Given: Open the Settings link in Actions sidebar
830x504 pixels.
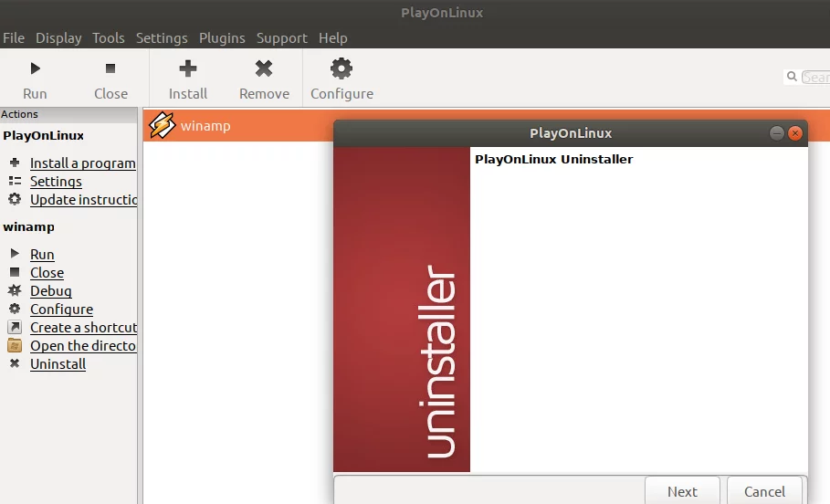Looking at the screenshot, I should [56, 181].
